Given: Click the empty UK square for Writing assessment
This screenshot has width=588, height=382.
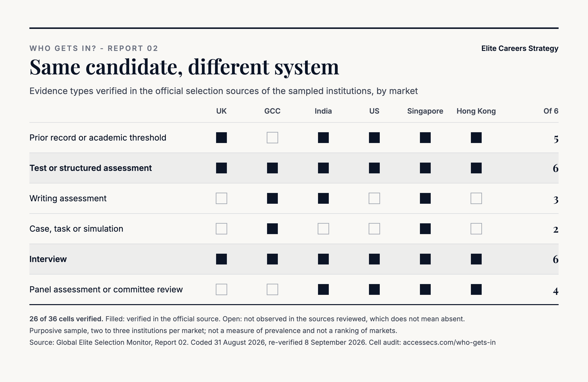Looking at the screenshot, I should 221,198.
